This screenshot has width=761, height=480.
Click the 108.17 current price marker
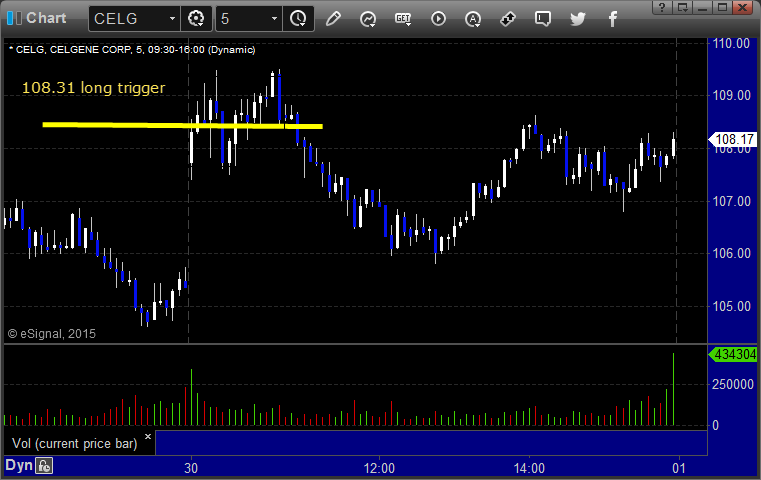click(734, 140)
